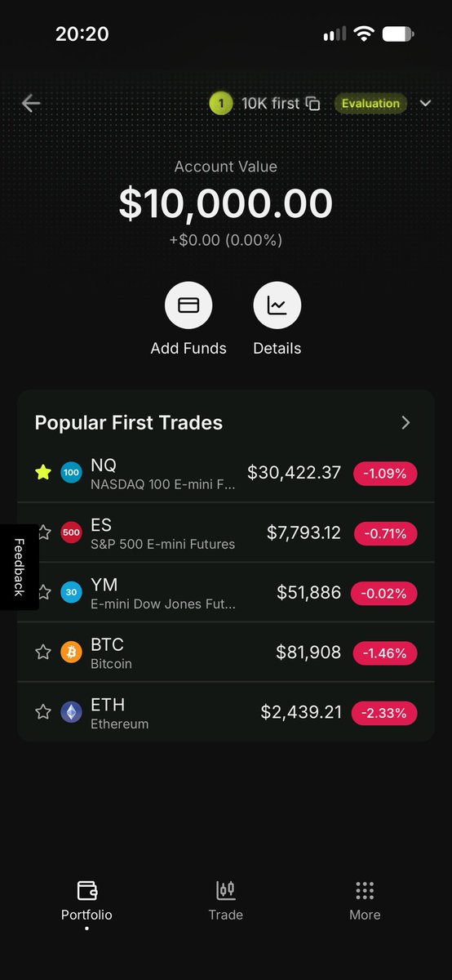Toggle the BTC favorite star
Image resolution: width=452 pixels, height=980 pixels.
point(43,652)
